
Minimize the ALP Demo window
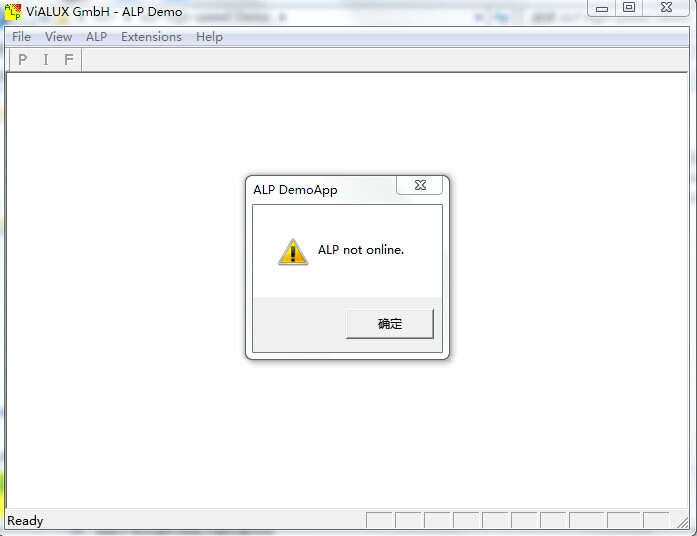[602, 8]
